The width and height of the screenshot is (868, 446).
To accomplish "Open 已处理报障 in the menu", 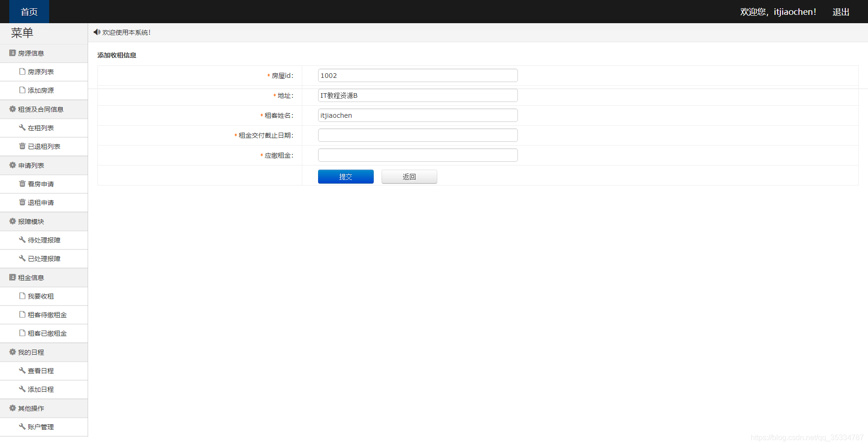I will pos(44,259).
